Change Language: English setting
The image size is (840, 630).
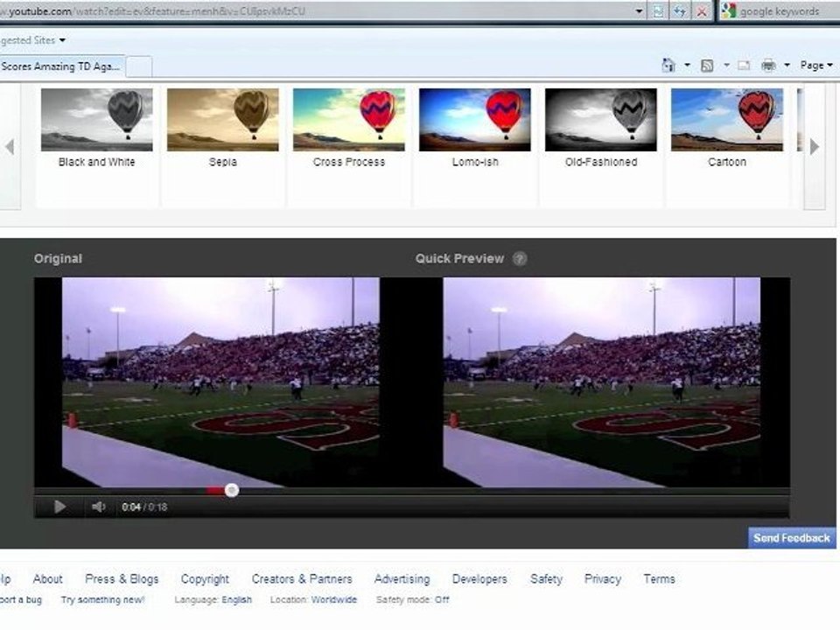point(213,600)
